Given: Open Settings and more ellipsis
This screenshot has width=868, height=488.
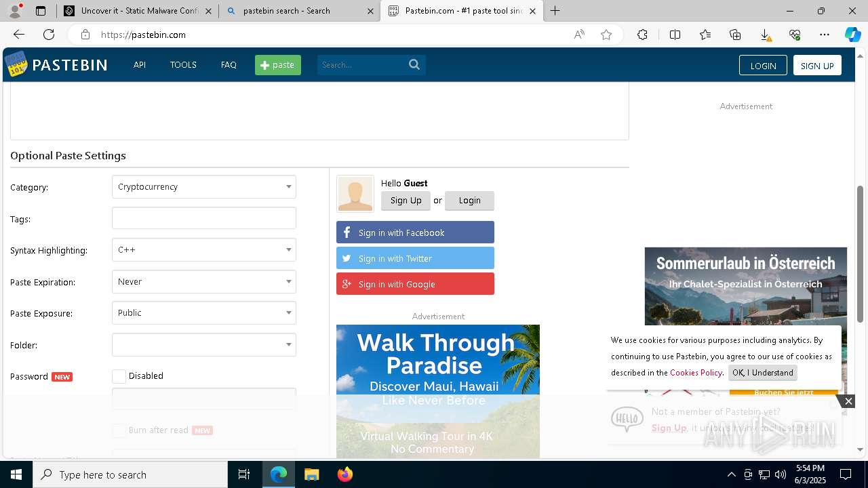Looking at the screenshot, I should tap(825, 35).
